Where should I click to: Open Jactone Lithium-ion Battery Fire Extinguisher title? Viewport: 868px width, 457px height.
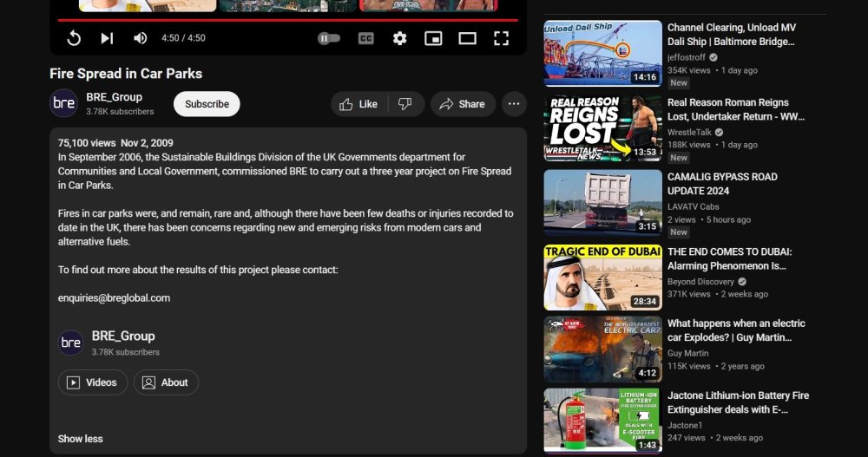tap(738, 402)
